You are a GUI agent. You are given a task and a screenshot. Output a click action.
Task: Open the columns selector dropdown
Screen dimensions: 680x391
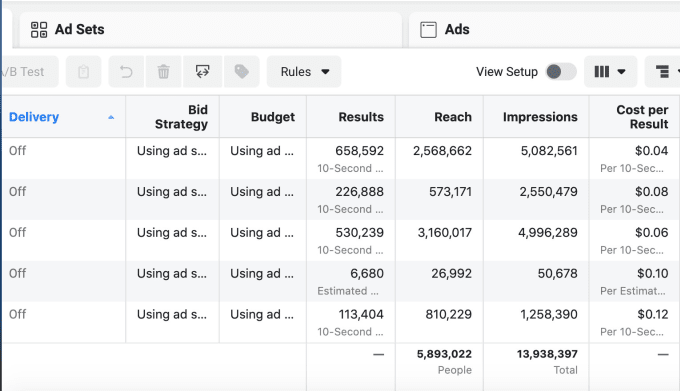coord(610,72)
